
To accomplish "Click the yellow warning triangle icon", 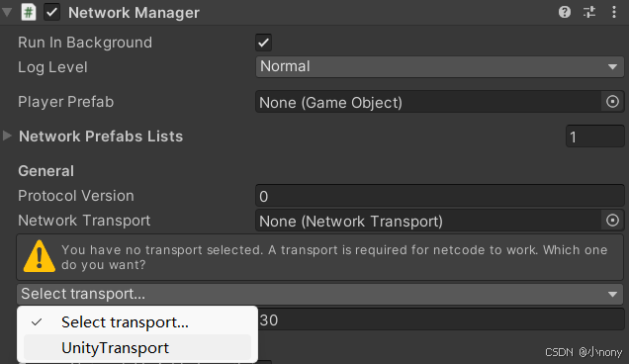I will click(x=40, y=256).
